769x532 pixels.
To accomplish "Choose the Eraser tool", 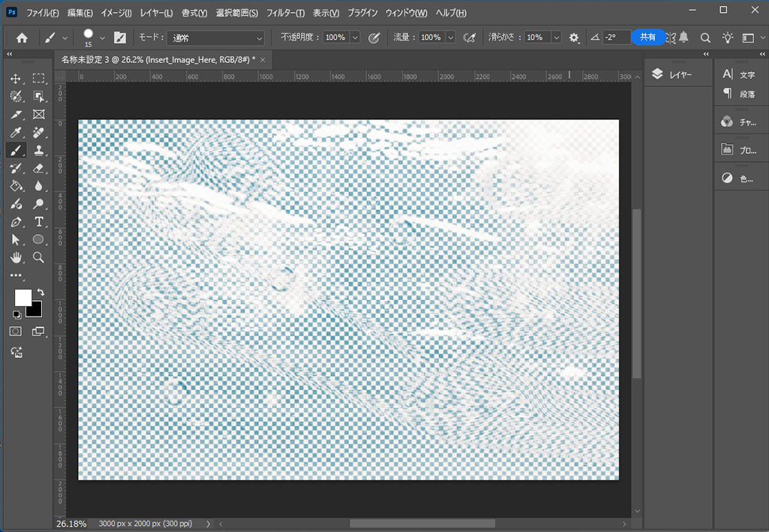I will pyautogui.click(x=39, y=169).
